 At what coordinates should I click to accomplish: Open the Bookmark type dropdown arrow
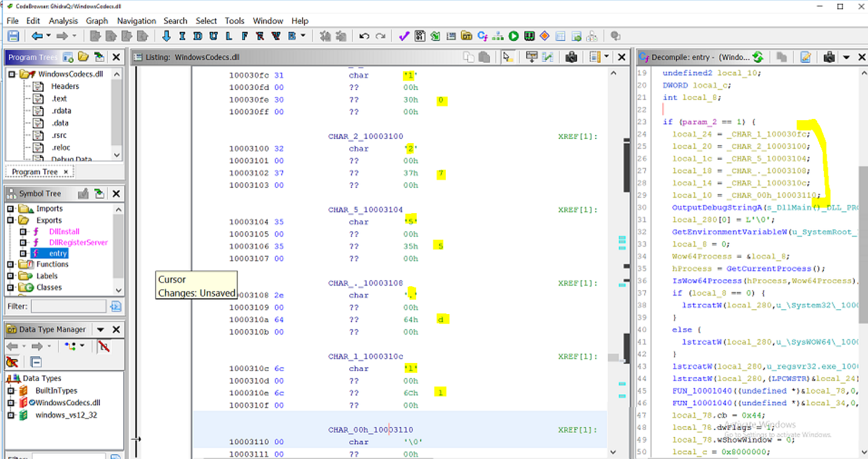coord(303,36)
